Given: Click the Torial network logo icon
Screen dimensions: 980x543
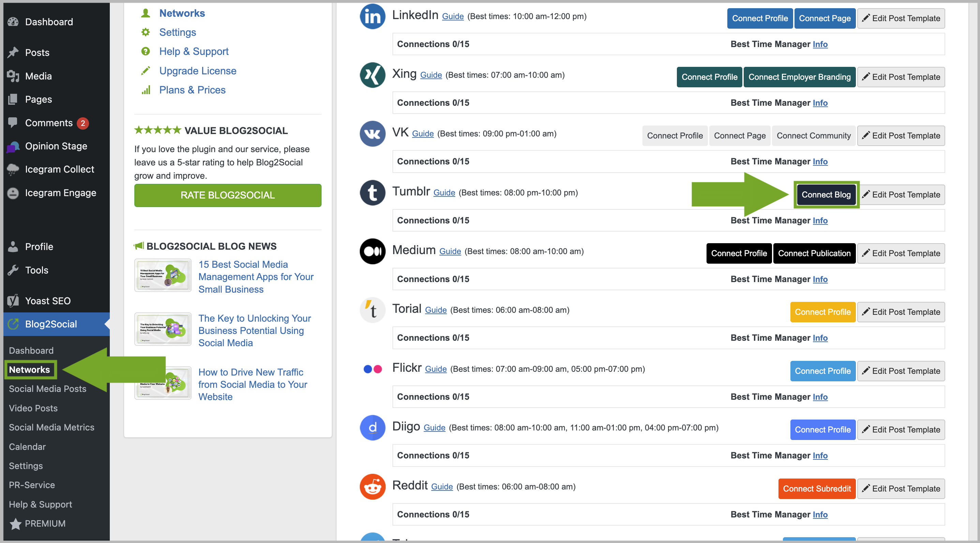Looking at the screenshot, I should click(x=372, y=310).
